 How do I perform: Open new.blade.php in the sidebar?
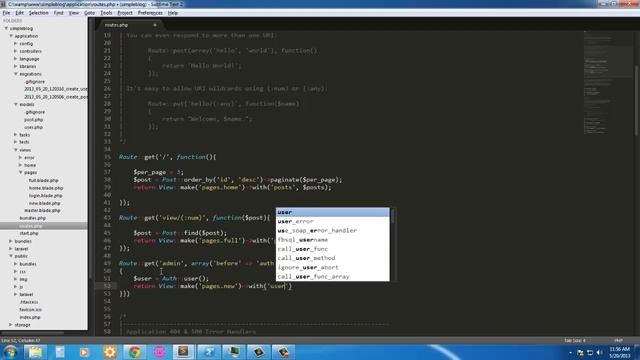44,203
